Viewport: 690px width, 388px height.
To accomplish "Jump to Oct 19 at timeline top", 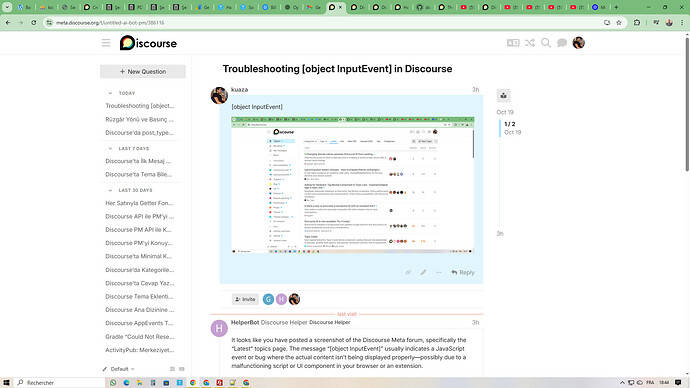I will 505,112.
